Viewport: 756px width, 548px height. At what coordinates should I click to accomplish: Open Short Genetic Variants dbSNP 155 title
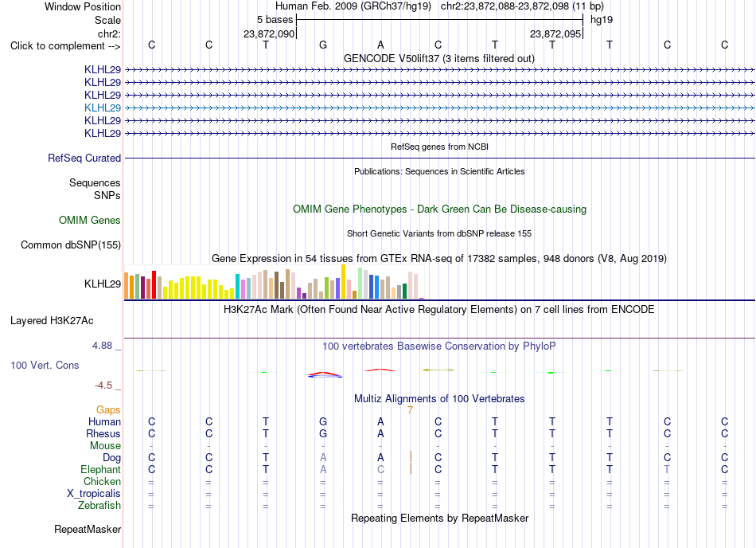pyautogui.click(x=439, y=233)
